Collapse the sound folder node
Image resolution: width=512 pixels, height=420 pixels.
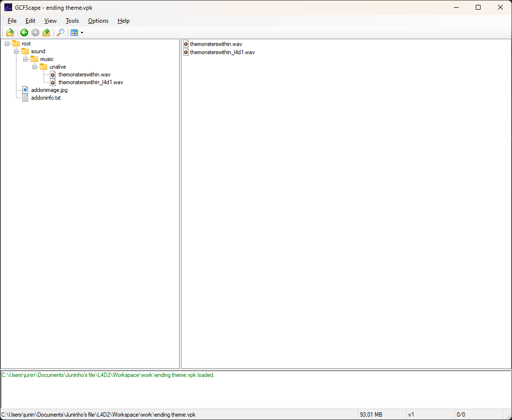tap(16, 51)
